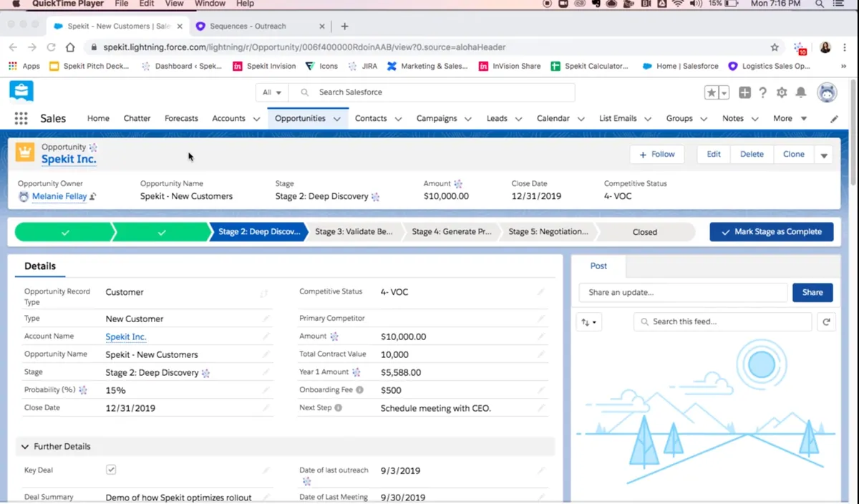
Task: Open Spekit Inc. Account Name link
Action: point(126,336)
